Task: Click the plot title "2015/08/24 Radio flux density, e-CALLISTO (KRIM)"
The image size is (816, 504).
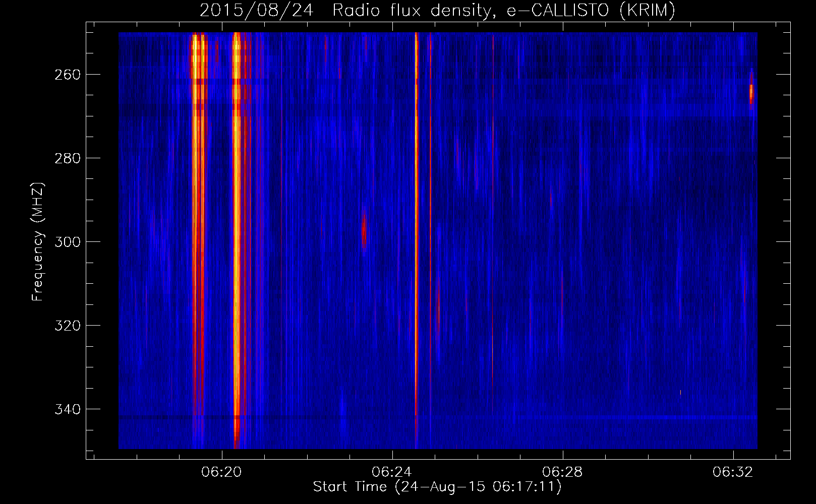Action: point(437,10)
